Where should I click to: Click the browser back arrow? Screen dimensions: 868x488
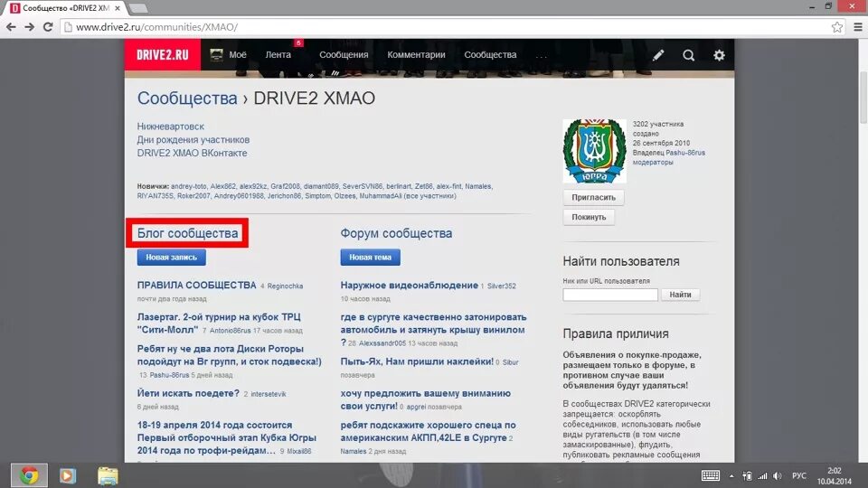point(11,27)
